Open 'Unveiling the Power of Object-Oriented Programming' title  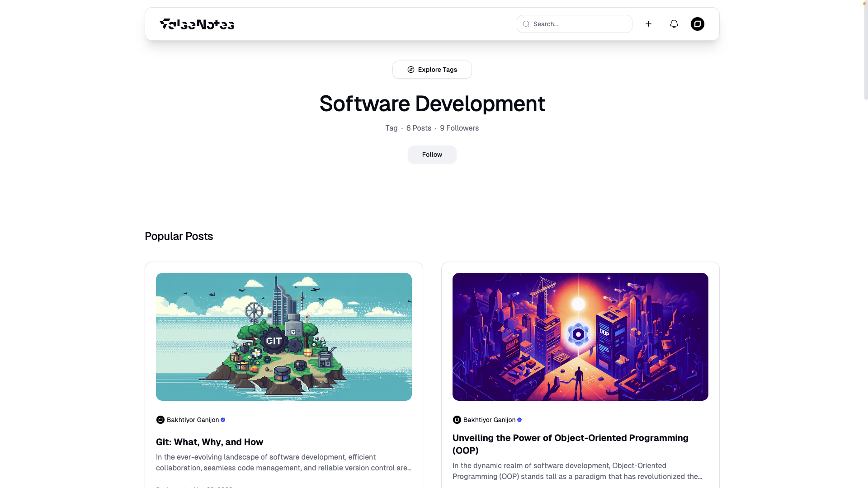click(x=571, y=444)
